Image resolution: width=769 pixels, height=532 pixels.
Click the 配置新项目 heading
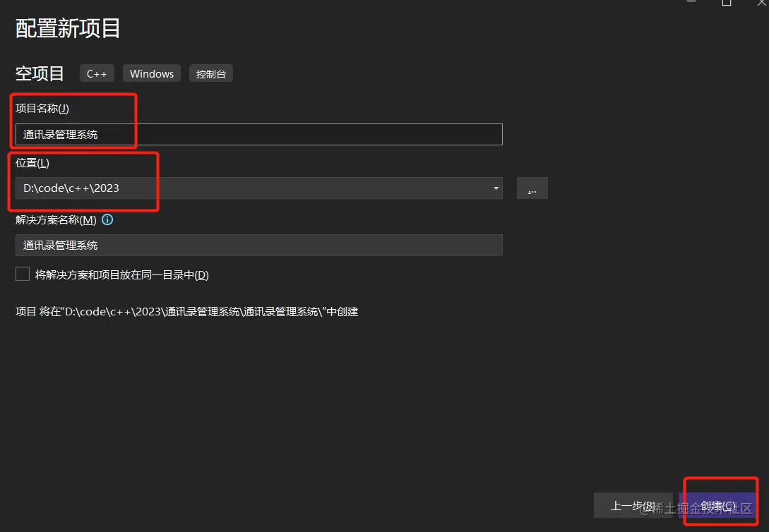[68, 28]
